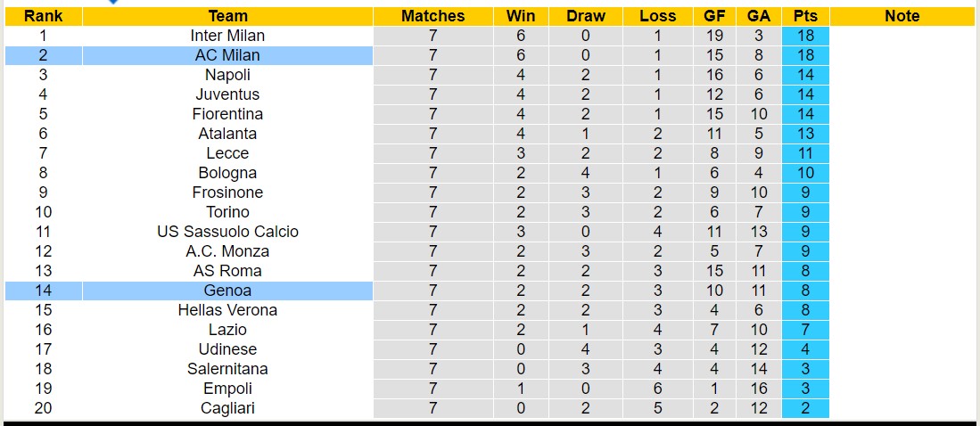The height and width of the screenshot is (426, 980).
Task: Open the AC Milan team link
Action: tap(227, 55)
